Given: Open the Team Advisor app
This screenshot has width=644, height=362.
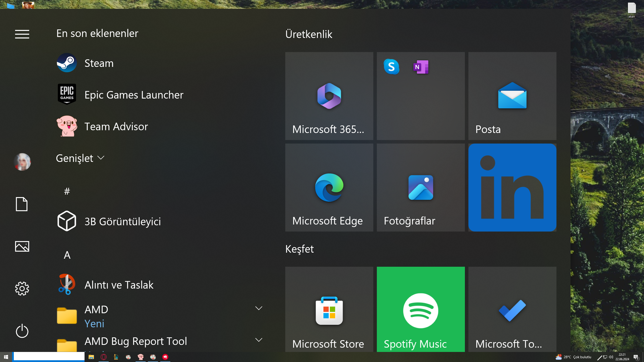Looking at the screenshot, I should tap(160, 126).
